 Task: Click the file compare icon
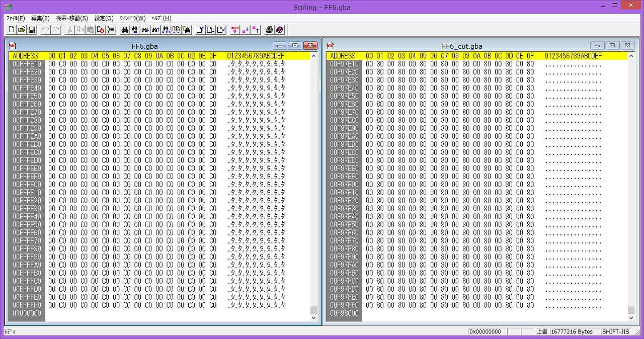coord(176,30)
